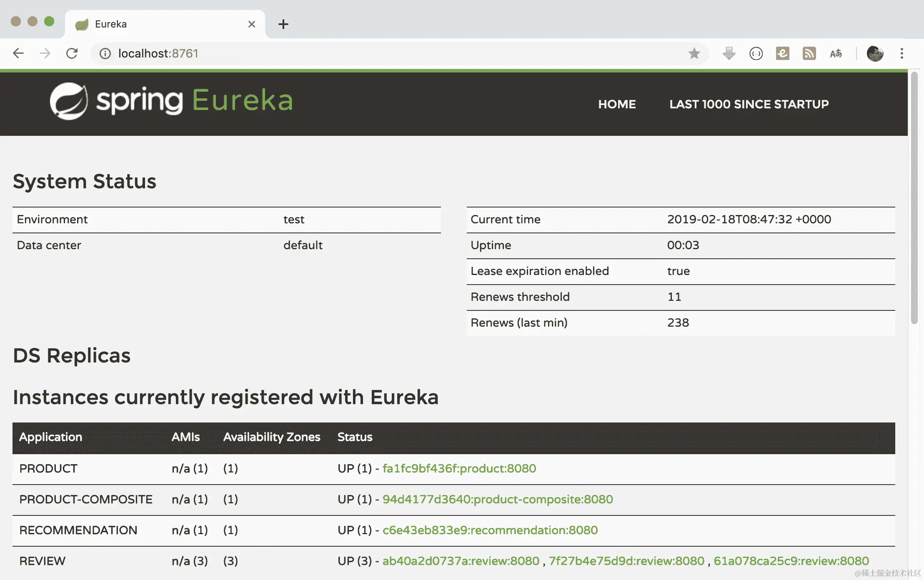924x580 pixels.
Task: Open the download arrow extension icon
Action: pyautogui.click(x=729, y=53)
